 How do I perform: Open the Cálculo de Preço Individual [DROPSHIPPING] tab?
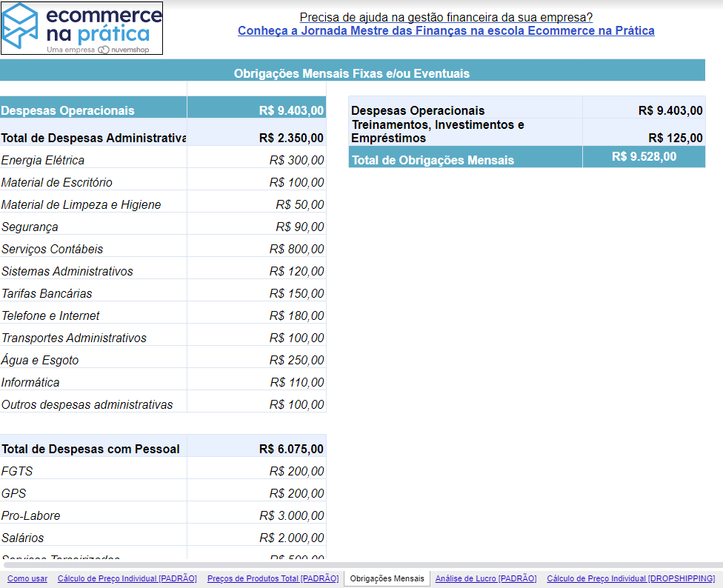(x=631, y=578)
